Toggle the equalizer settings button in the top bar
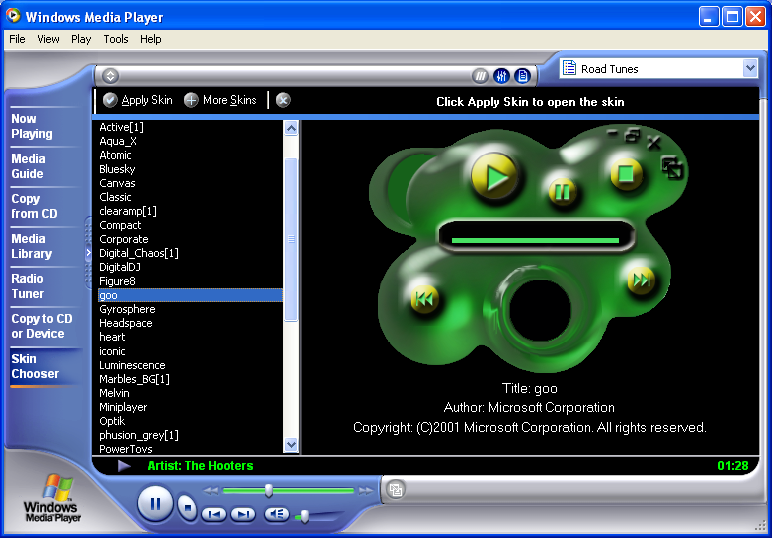This screenshot has width=772, height=538. tap(501, 76)
